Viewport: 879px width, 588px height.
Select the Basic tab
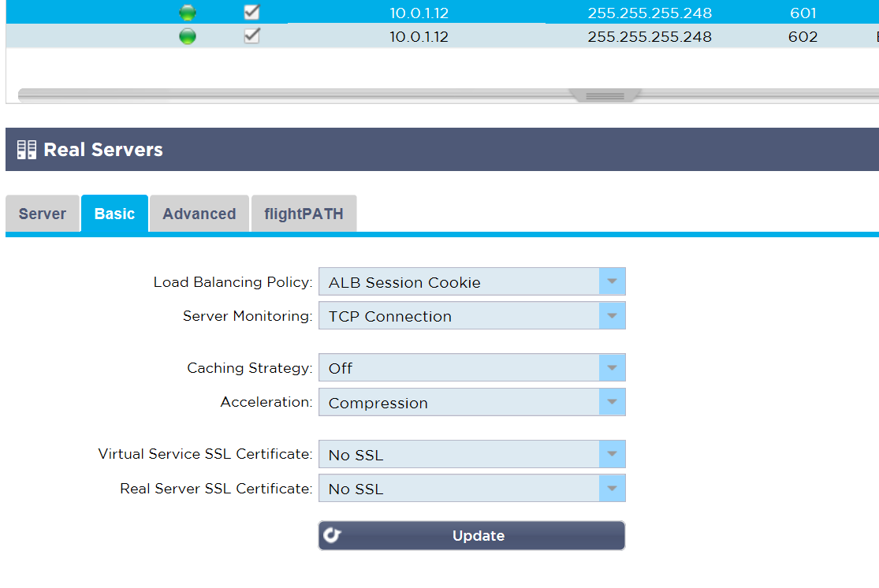114,214
